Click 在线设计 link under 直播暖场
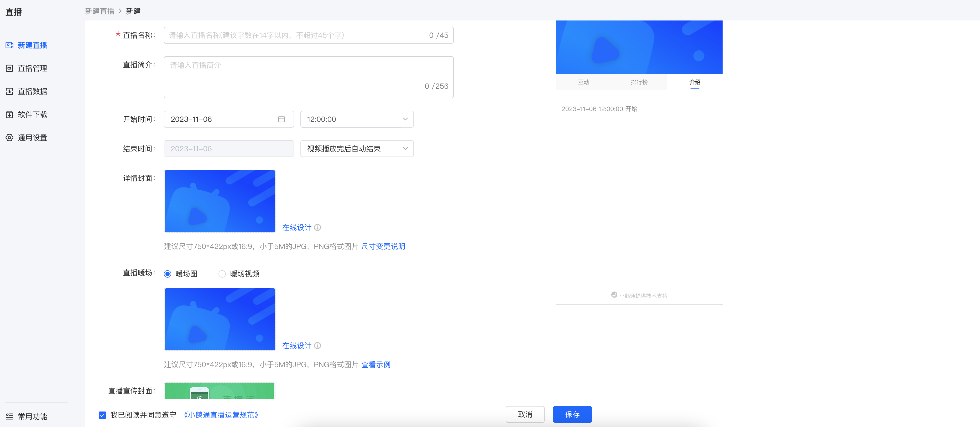980x427 pixels. pos(297,346)
